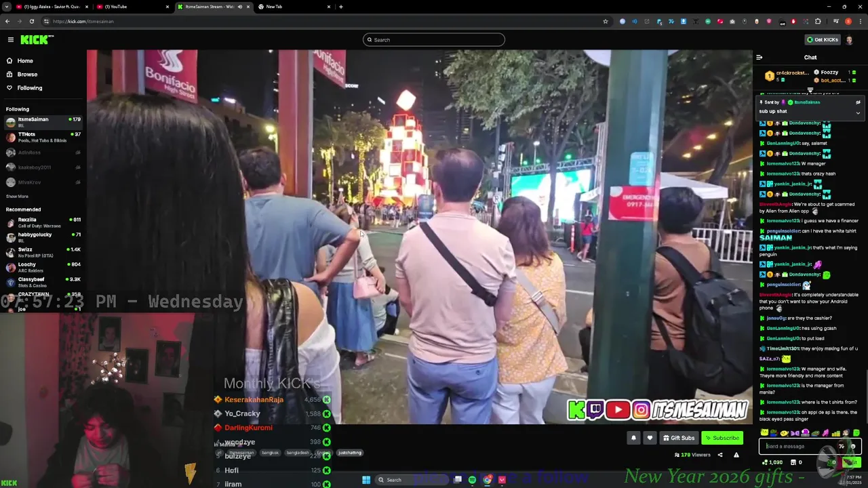The height and width of the screenshot is (488, 868).
Task: Open Browse in sidebar
Action: tap(27, 75)
